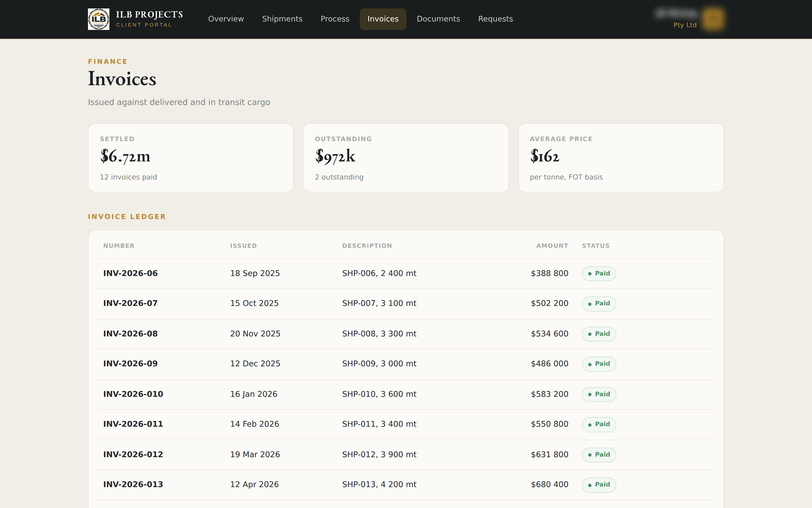Click the ISSUED column header

click(243, 246)
